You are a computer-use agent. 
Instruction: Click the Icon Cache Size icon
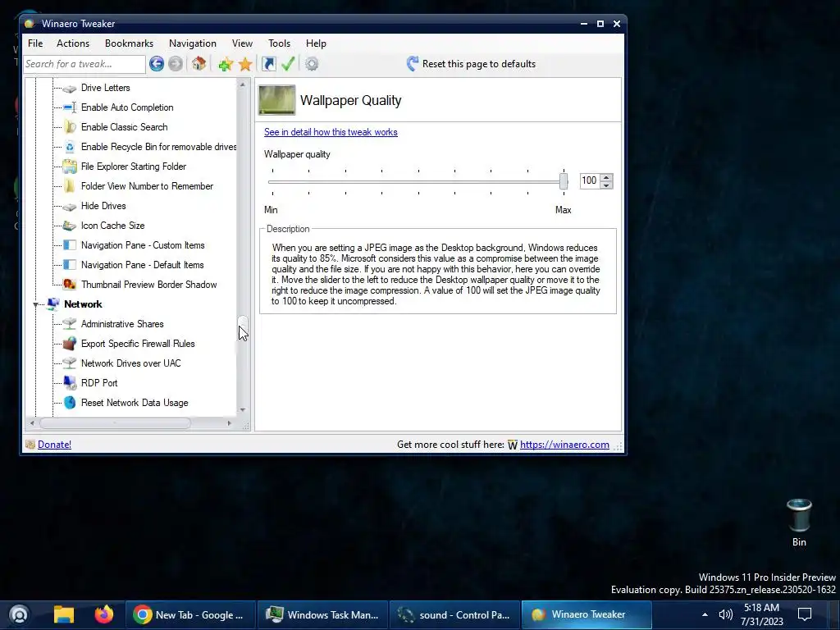tap(70, 226)
